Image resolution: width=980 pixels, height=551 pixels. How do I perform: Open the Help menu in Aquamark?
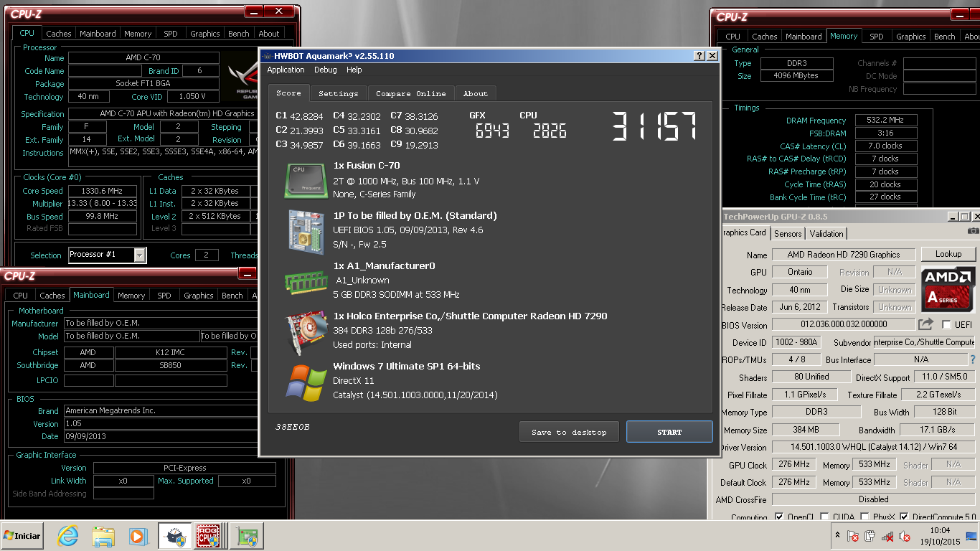[x=354, y=70]
